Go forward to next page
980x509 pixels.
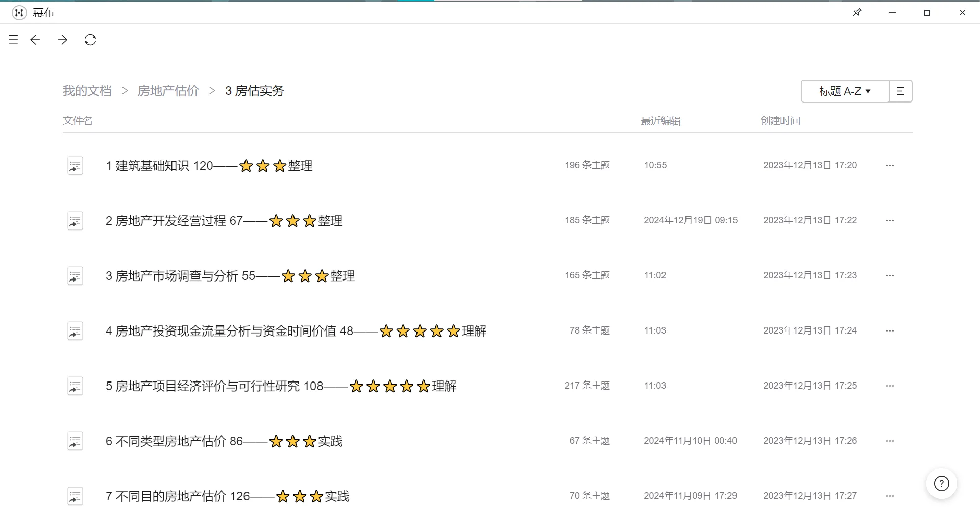(63, 40)
